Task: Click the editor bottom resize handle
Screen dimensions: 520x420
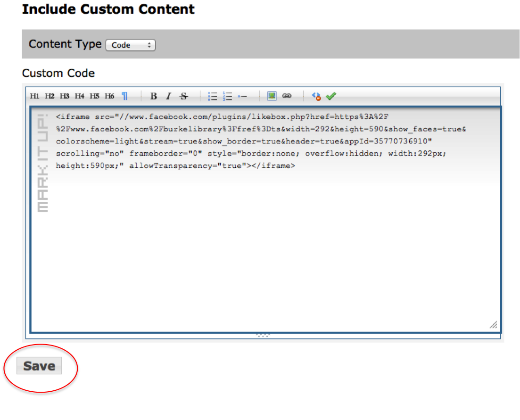Action: coord(263,336)
